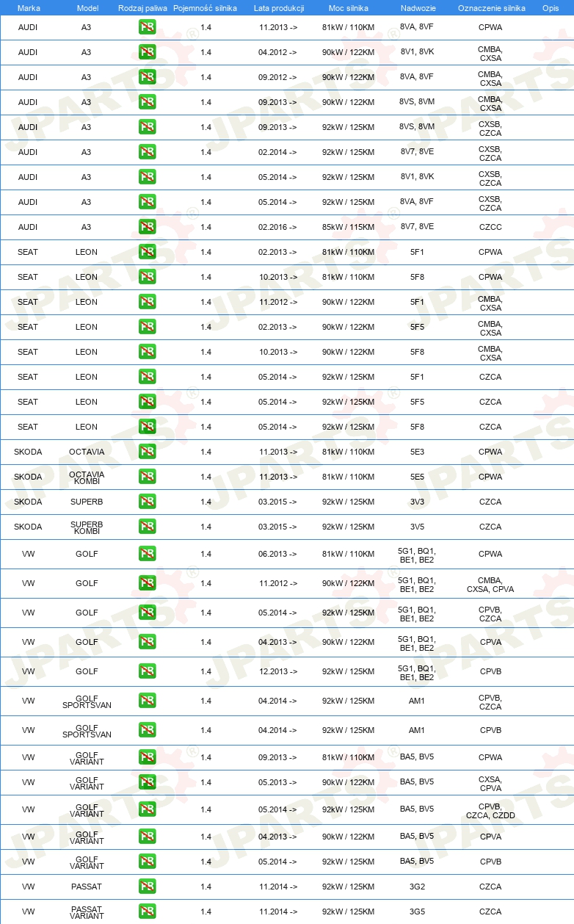Click fuel icon in Seat Leon 02.2013 81kW row
The width and height of the screenshot is (574, 924).
[147, 252]
